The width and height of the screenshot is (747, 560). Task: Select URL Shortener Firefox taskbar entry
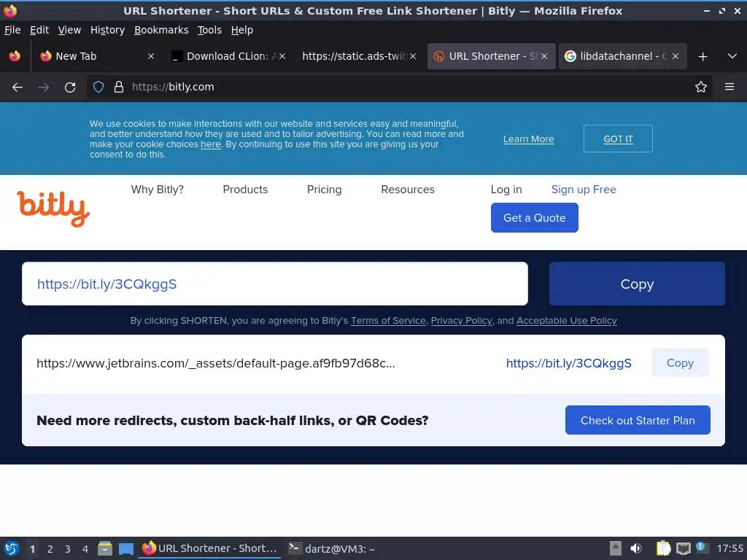pos(209,548)
